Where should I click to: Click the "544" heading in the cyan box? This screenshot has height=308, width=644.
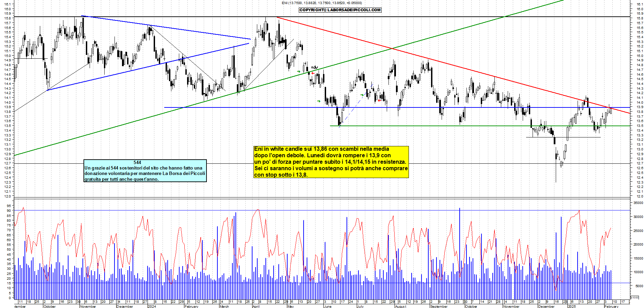point(137,162)
